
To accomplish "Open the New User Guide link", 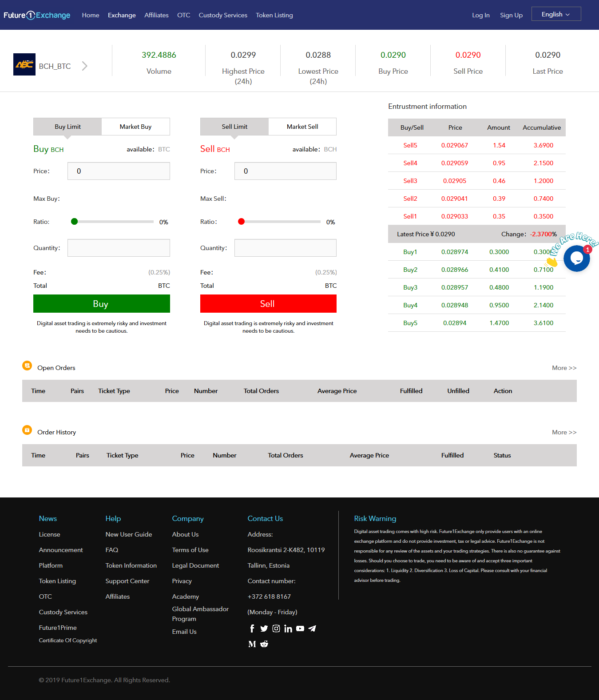I will tap(129, 534).
